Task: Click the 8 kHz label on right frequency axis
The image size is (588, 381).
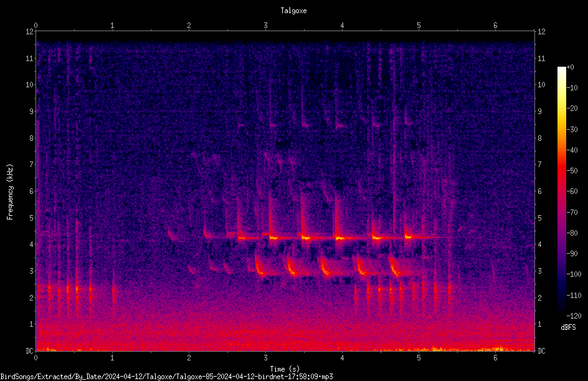Action: click(539, 138)
